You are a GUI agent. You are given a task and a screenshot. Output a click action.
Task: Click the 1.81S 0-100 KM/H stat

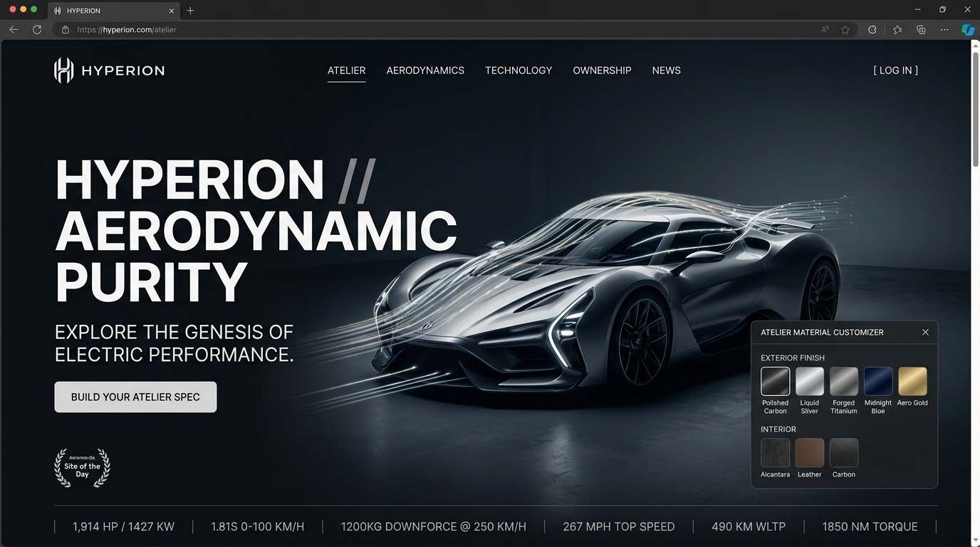[x=258, y=527]
